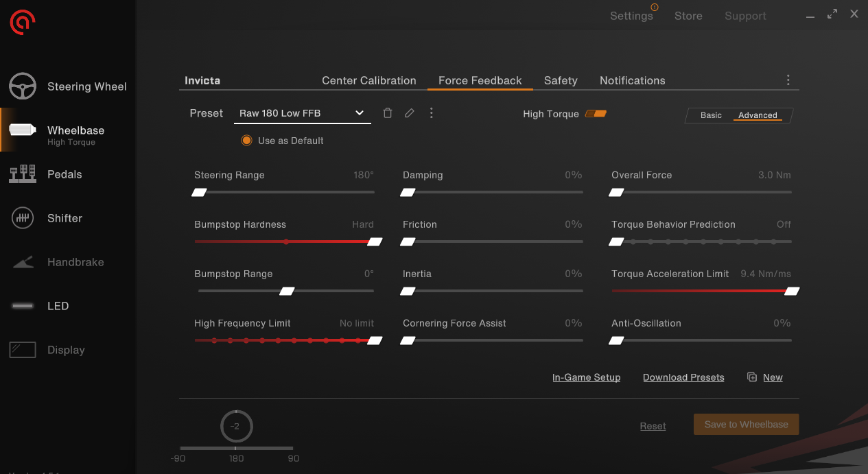Open preset more-options dots menu
Image resolution: width=868 pixels, height=474 pixels.
(431, 113)
